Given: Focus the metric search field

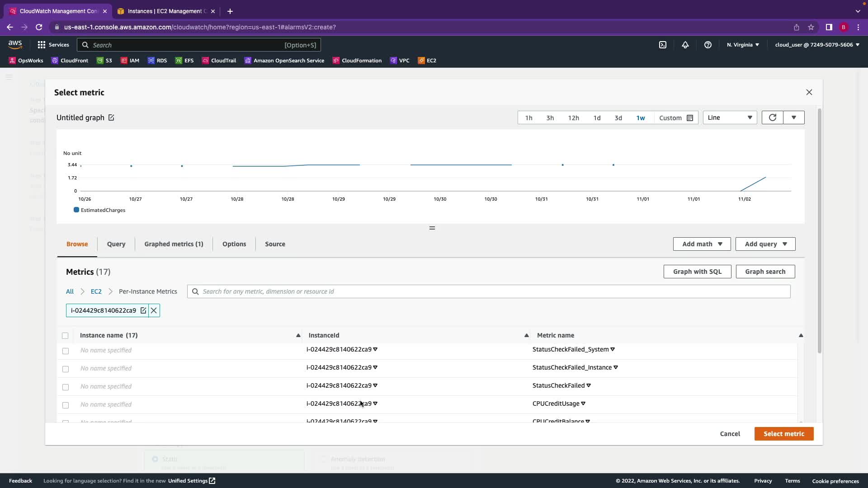Looking at the screenshot, I should tap(493, 291).
